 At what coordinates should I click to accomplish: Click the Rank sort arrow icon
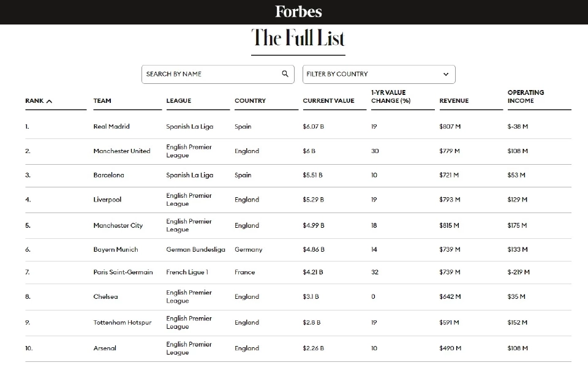pyautogui.click(x=49, y=101)
